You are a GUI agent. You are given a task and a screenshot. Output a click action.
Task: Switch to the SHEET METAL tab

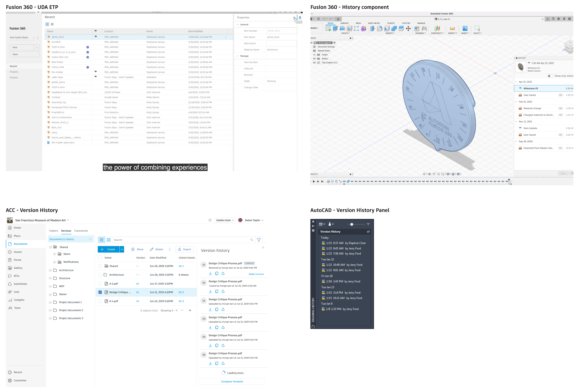coord(374,23)
